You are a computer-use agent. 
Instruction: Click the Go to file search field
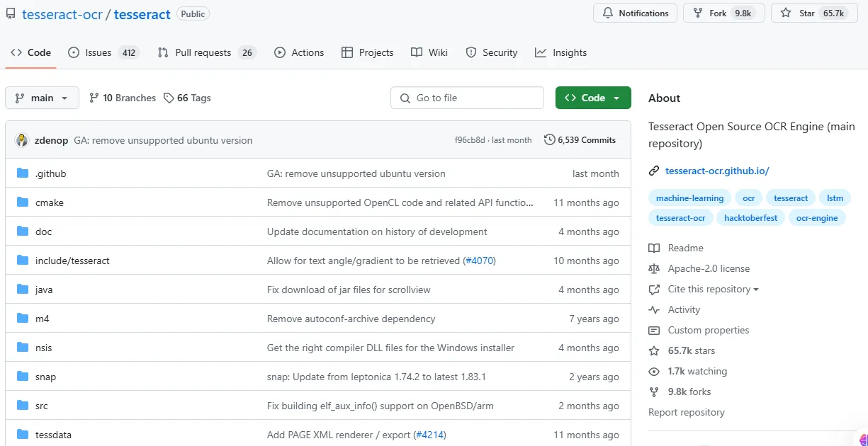pos(467,98)
